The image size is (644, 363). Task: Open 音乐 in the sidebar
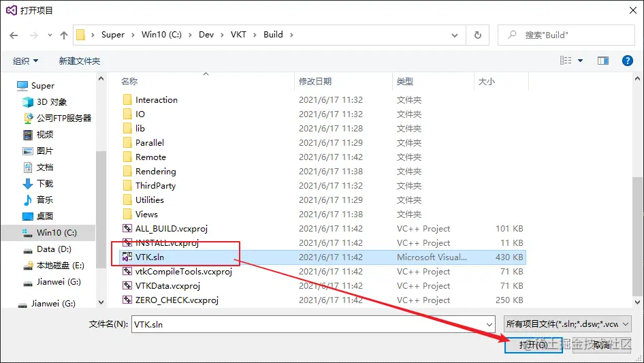[x=38, y=200]
